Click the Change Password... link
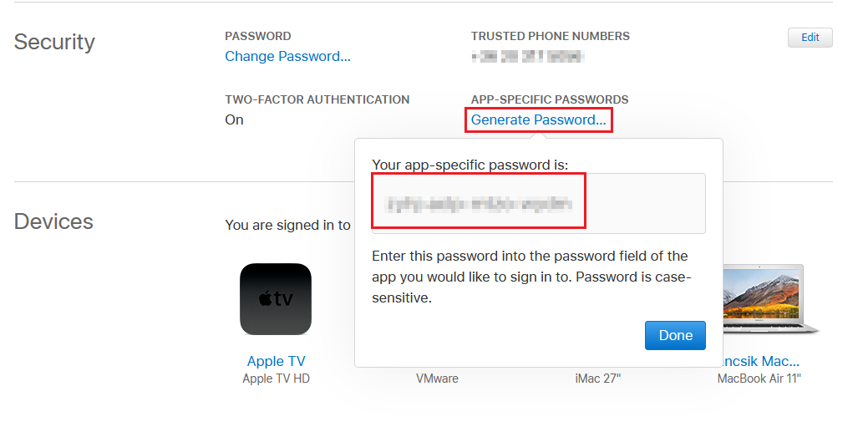The image size is (868, 427). (288, 57)
